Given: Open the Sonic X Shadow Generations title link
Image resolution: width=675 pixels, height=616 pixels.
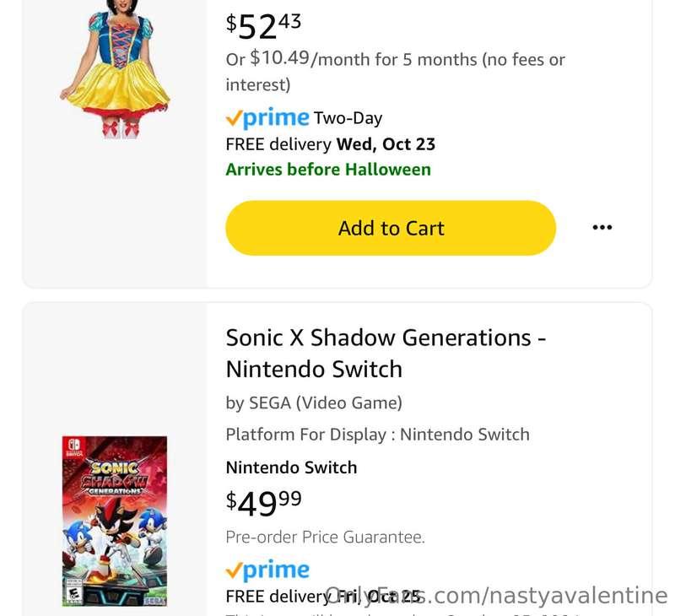Looking at the screenshot, I should [386, 353].
